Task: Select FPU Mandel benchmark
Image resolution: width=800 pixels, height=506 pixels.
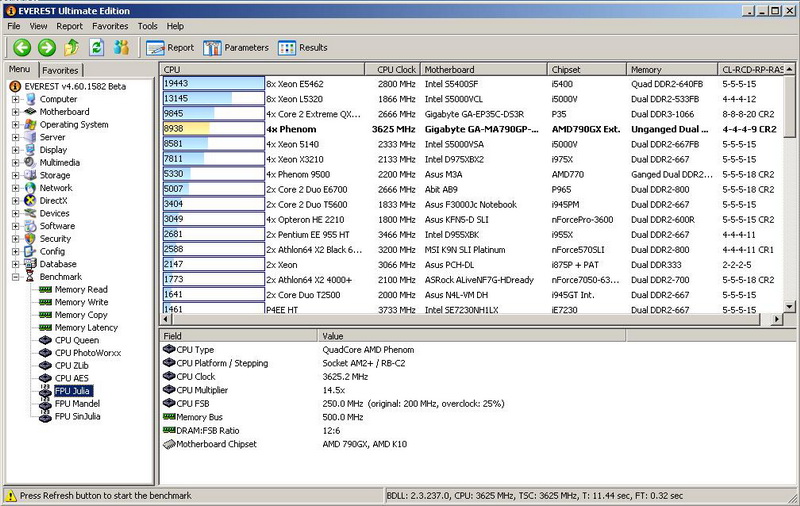Action: (x=78, y=403)
